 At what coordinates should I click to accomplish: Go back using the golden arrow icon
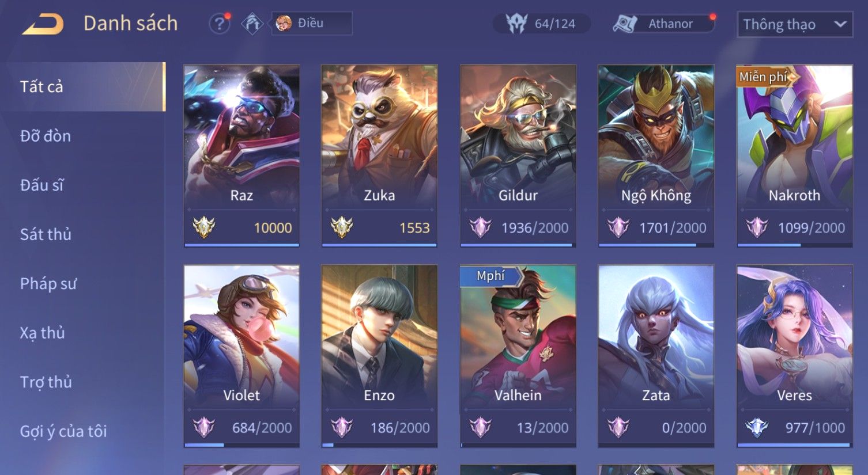tap(43, 24)
